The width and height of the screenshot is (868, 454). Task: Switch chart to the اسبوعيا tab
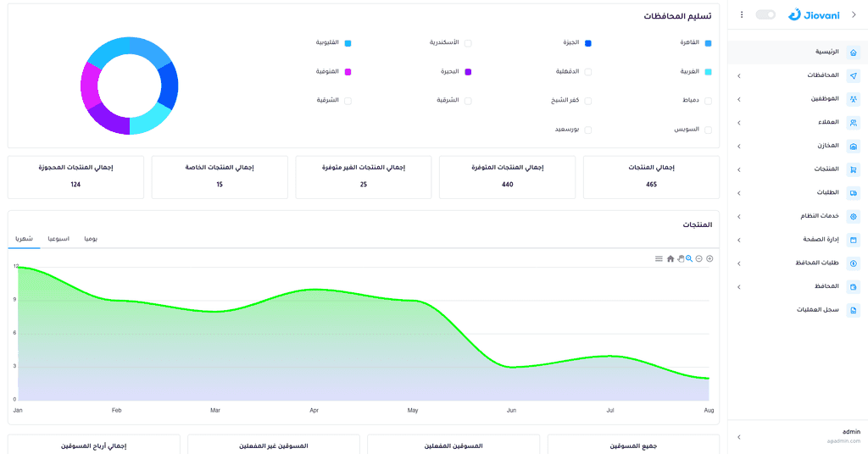tap(58, 239)
